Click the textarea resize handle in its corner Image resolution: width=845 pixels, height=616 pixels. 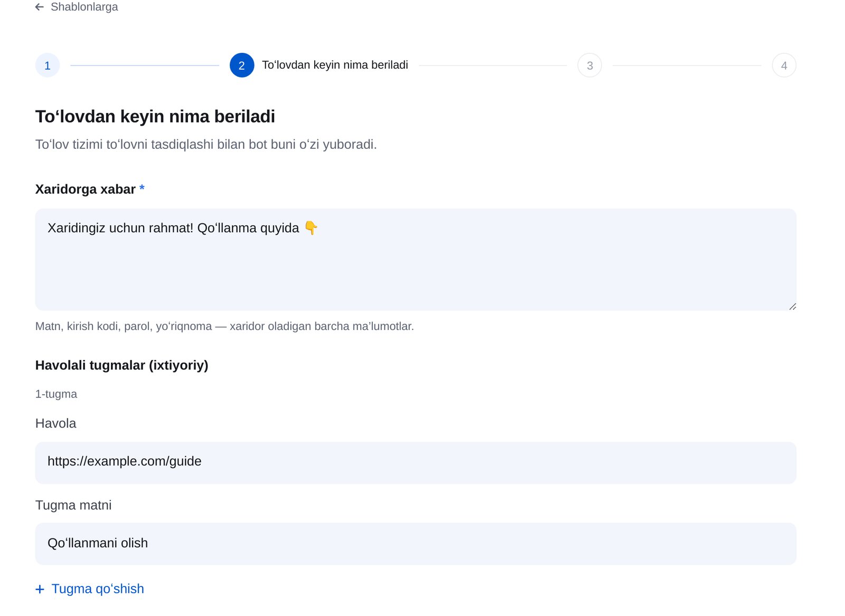click(792, 306)
